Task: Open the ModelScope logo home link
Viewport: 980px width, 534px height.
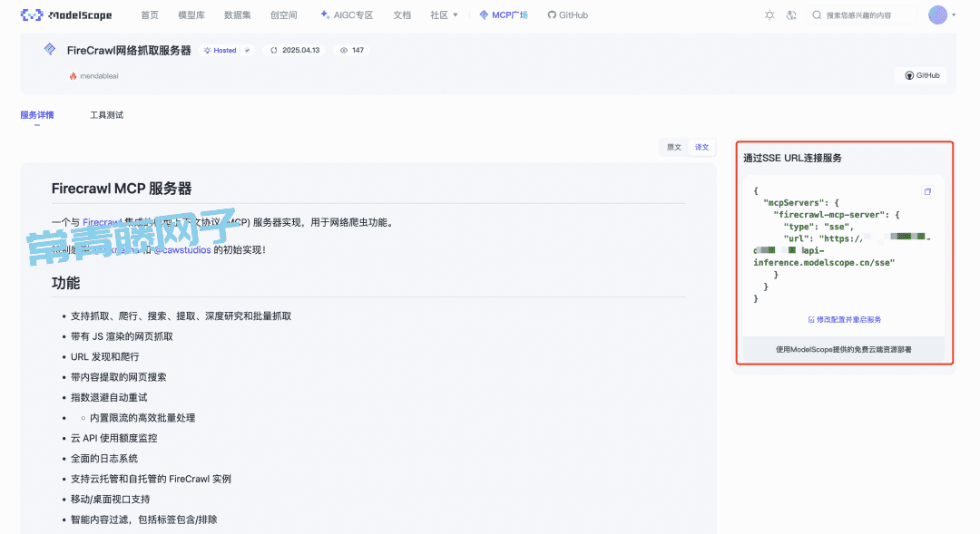Action: pos(66,15)
